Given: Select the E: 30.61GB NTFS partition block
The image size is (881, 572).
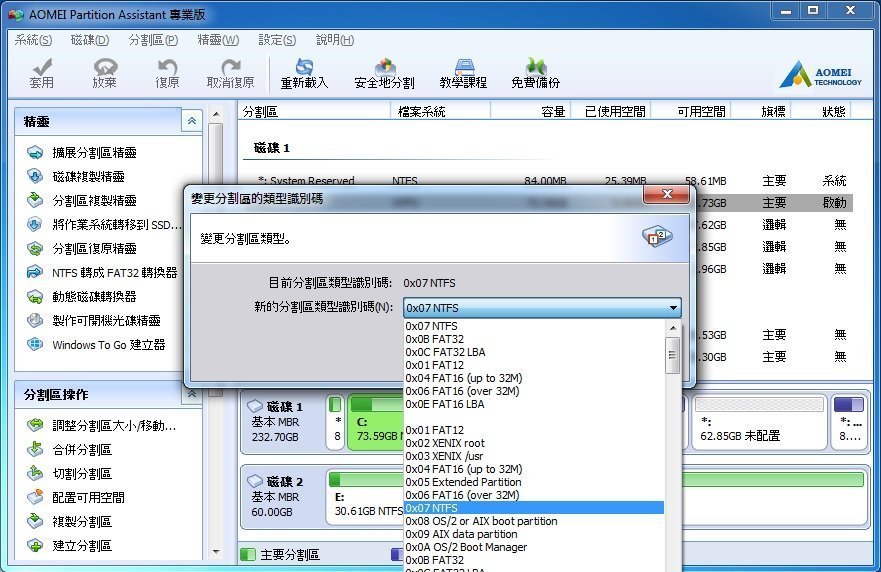Looking at the screenshot, I should pos(365,497).
